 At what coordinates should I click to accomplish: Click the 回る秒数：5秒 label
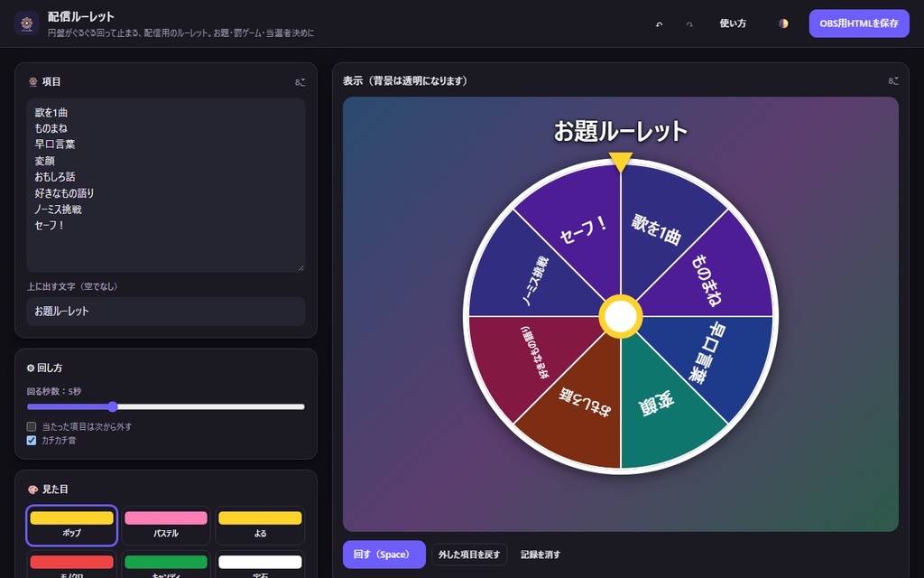(x=54, y=391)
